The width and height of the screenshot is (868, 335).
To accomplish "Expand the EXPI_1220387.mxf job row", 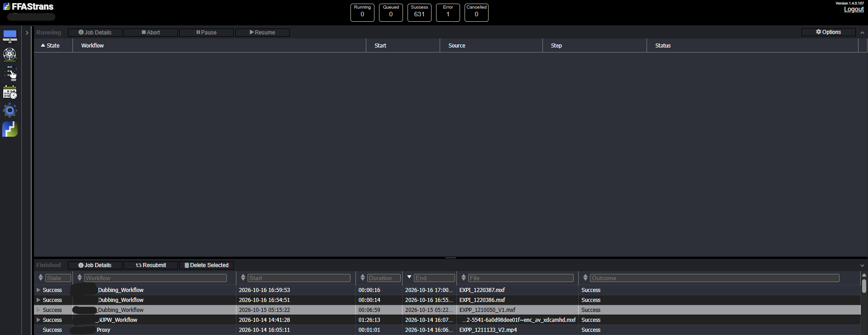I will pos(38,290).
